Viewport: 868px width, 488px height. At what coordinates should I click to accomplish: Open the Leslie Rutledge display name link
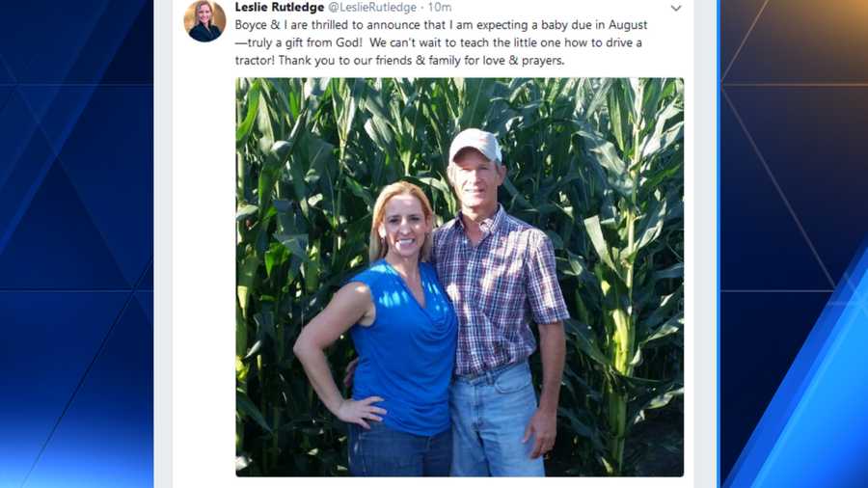click(x=280, y=7)
